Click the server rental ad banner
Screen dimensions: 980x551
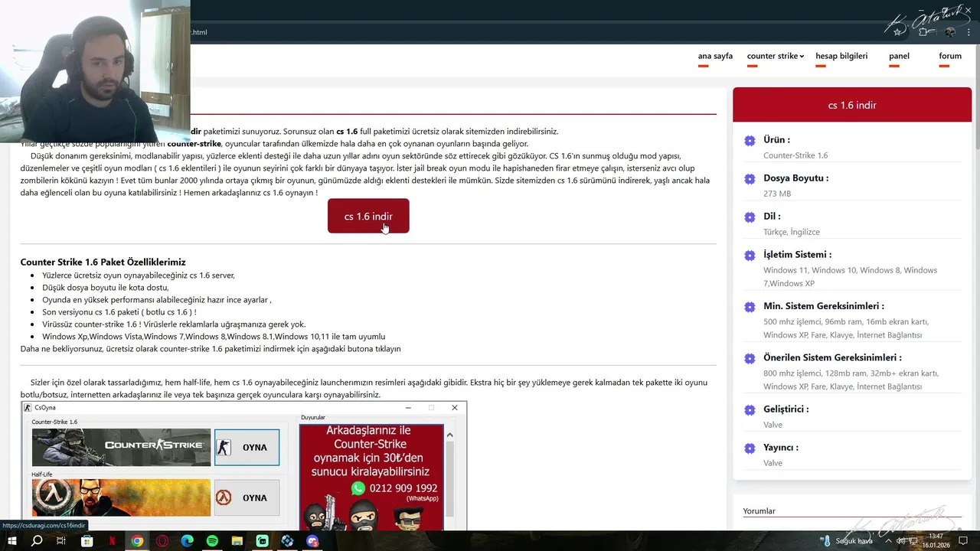point(371,477)
